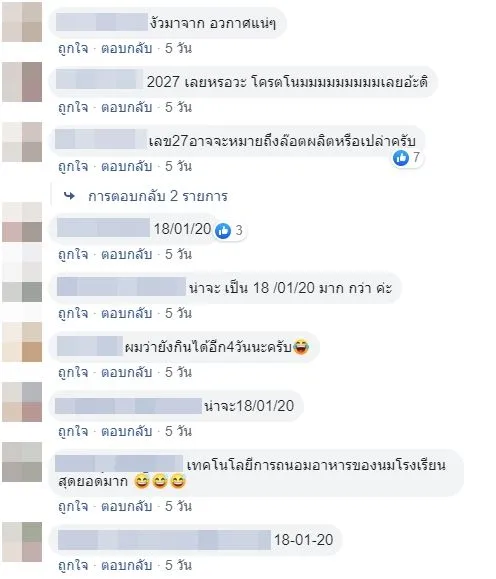Screen dimensions: 496x579
Task: Open profile picture beside the 2027 เลยหรอวะ comment
Action: coord(22,82)
